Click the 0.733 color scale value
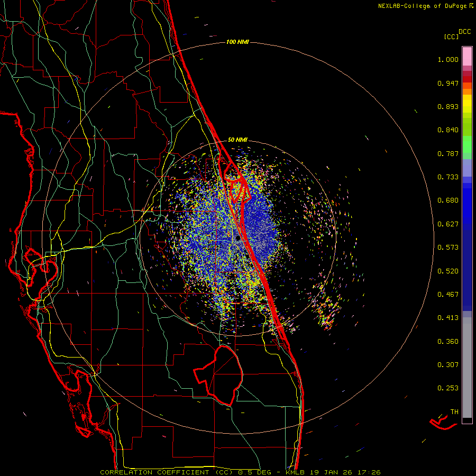The height and width of the screenshot is (476, 476). [448, 177]
